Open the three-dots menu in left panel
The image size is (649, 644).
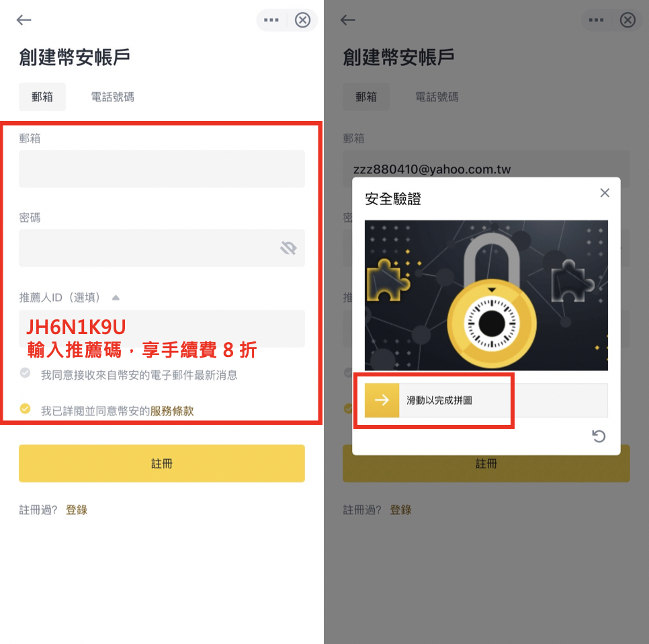point(271,20)
